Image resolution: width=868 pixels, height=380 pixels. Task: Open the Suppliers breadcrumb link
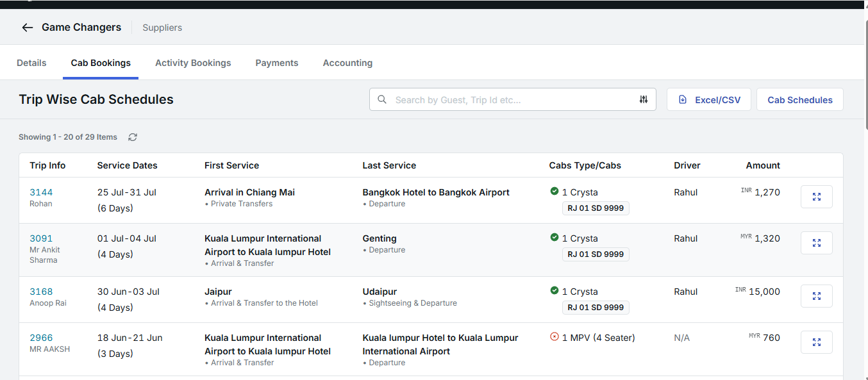click(162, 27)
